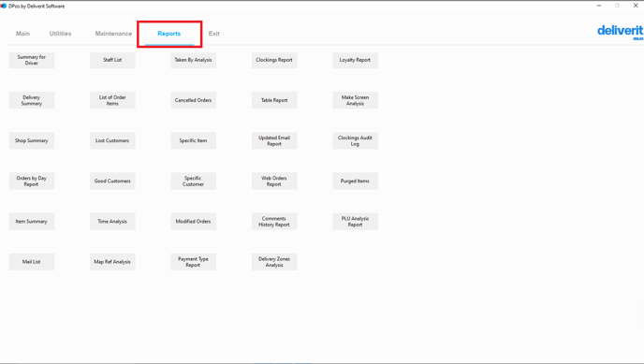The image size is (644, 364).
Task: View Modified Orders report
Action: pos(194,222)
